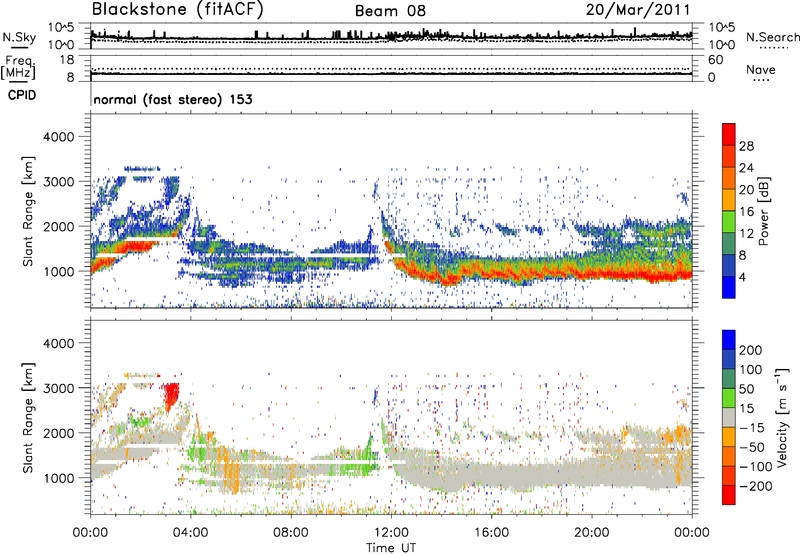Click the '04:00' time axis label
800x554 pixels.
[x=191, y=533]
